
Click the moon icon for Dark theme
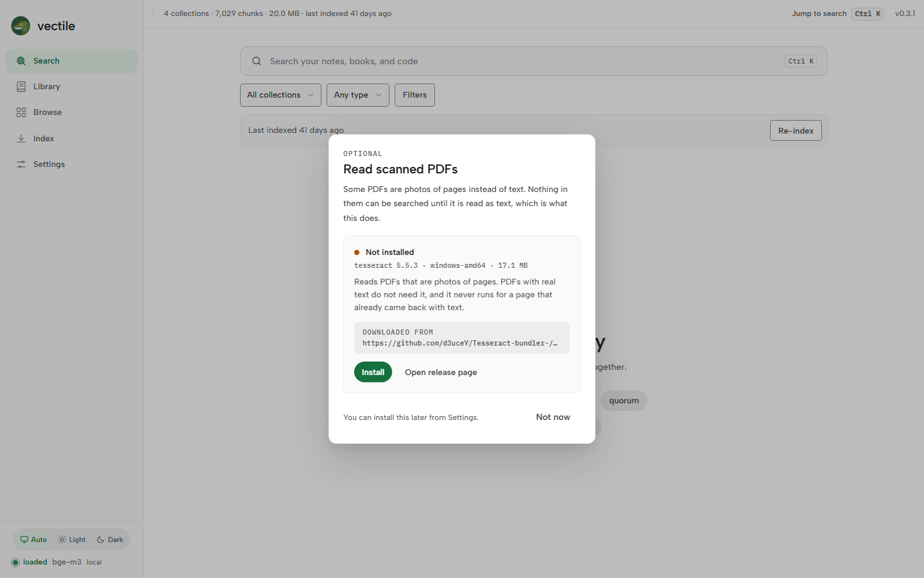[x=101, y=539]
